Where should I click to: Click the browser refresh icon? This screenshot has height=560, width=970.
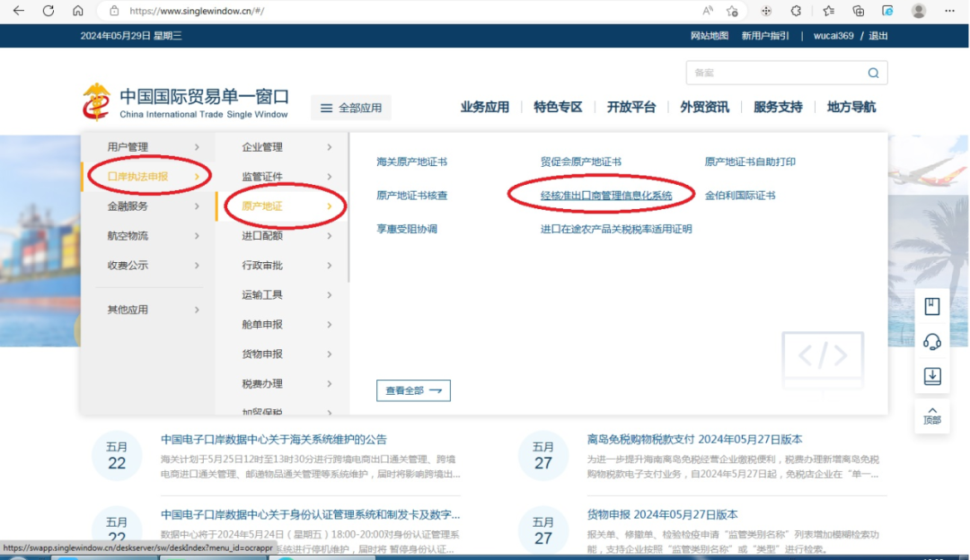coord(48,11)
